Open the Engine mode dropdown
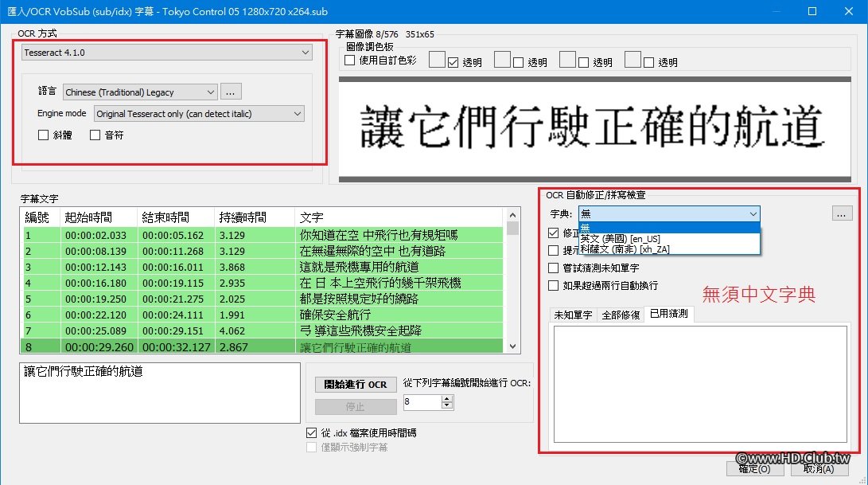The height and width of the screenshot is (485, 868). point(296,113)
